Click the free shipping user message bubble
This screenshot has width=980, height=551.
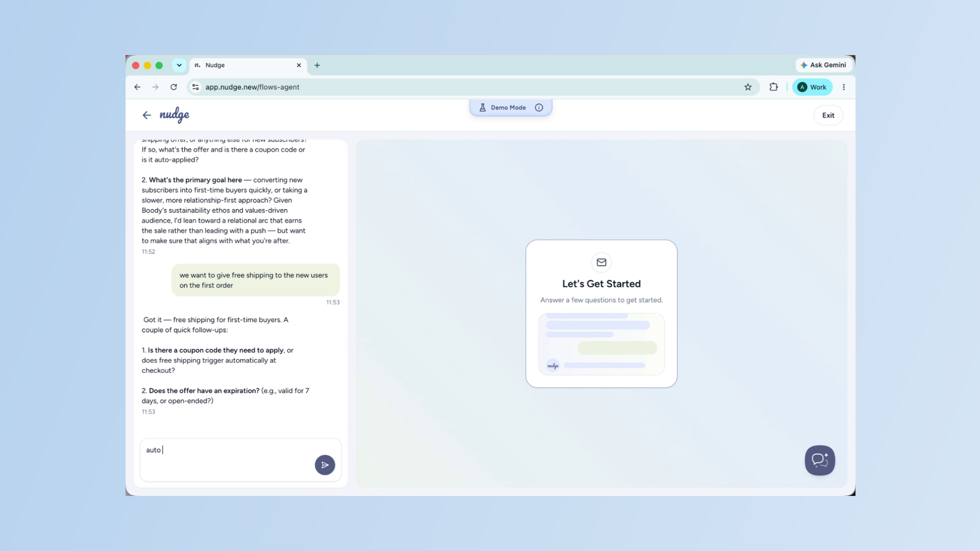click(x=255, y=280)
